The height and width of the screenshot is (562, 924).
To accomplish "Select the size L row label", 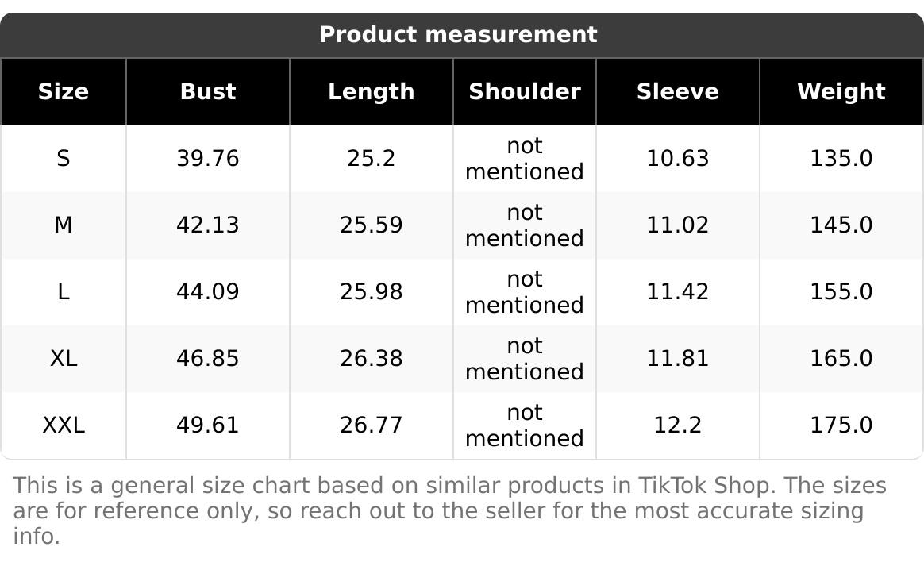I will [64, 292].
